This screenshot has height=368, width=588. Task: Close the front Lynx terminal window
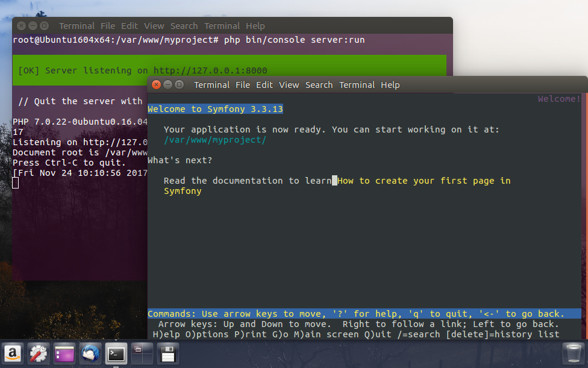pyautogui.click(x=157, y=85)
